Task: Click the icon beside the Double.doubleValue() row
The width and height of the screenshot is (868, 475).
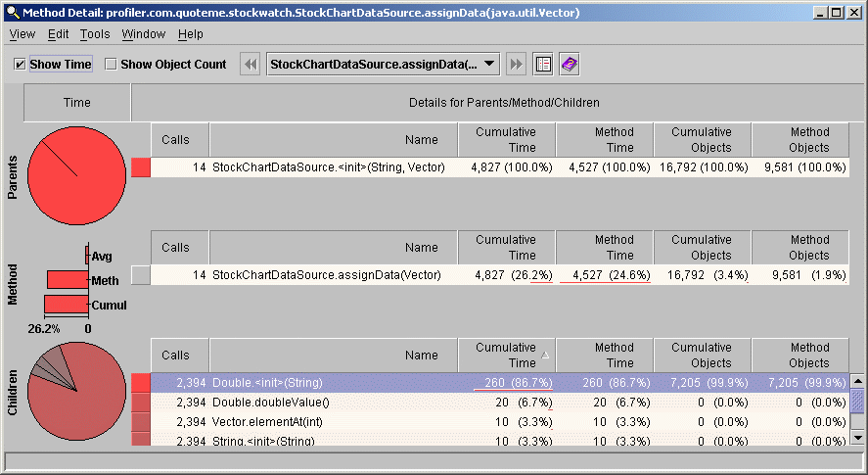Action: coord(141,403)
